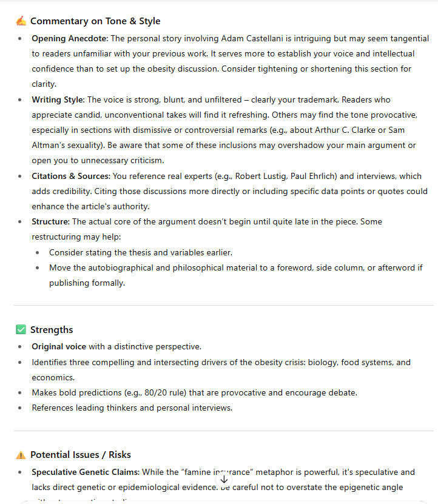
Task: Click the scroll-to-bottom arrow button
Action: pos(224,479)
